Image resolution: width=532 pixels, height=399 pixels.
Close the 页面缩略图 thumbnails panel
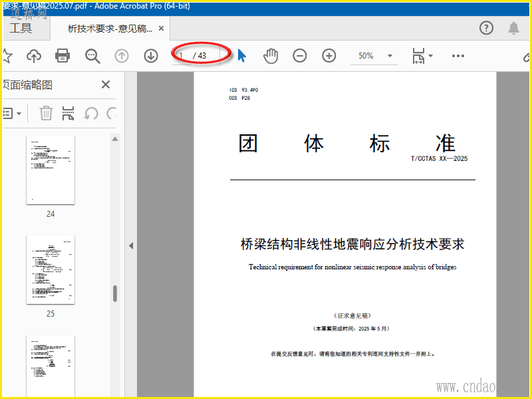coord(106,84)
